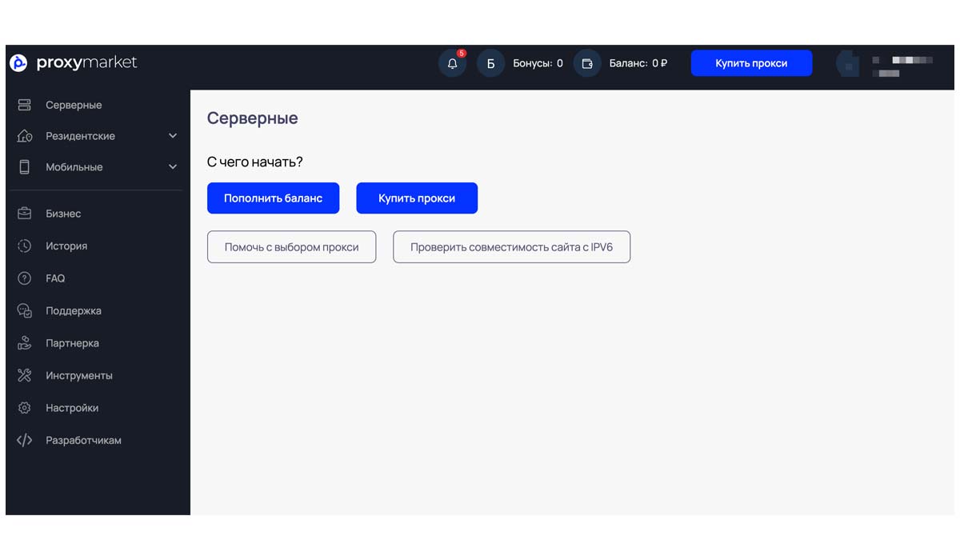Open the Бизнес sidebar section

(63, 214)
